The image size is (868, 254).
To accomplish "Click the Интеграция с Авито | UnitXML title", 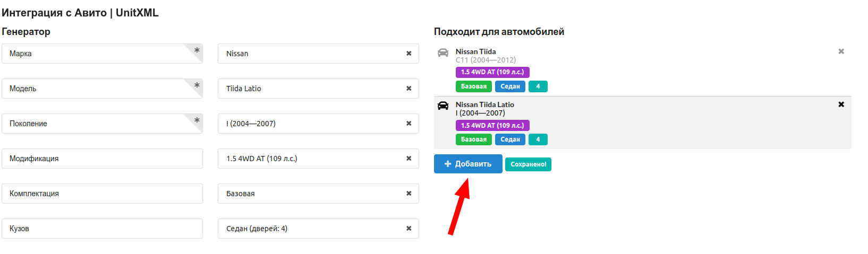I will [80, 13].
